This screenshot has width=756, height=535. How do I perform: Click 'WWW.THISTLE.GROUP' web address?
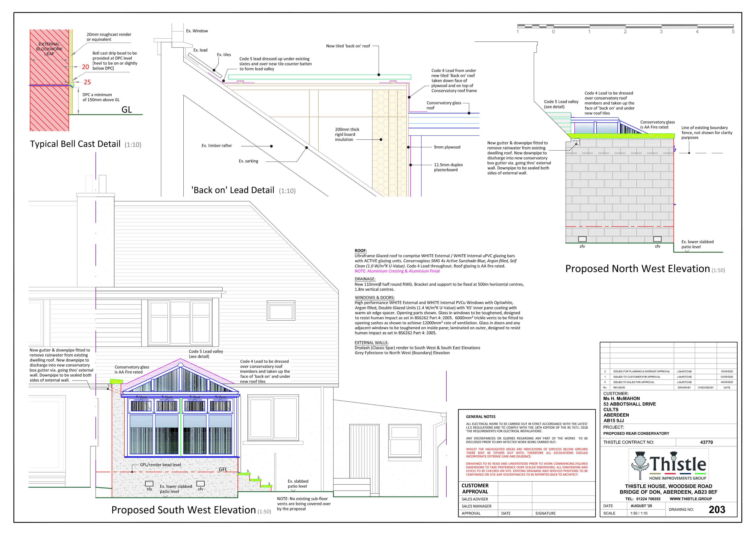click(x=690, y=499)
